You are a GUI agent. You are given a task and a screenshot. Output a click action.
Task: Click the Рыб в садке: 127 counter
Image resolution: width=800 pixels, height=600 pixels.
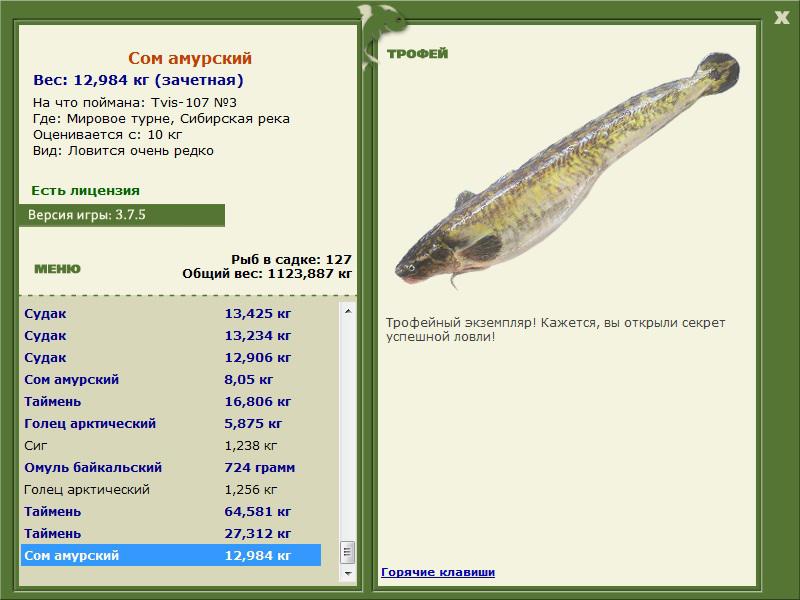click(291, 259)
